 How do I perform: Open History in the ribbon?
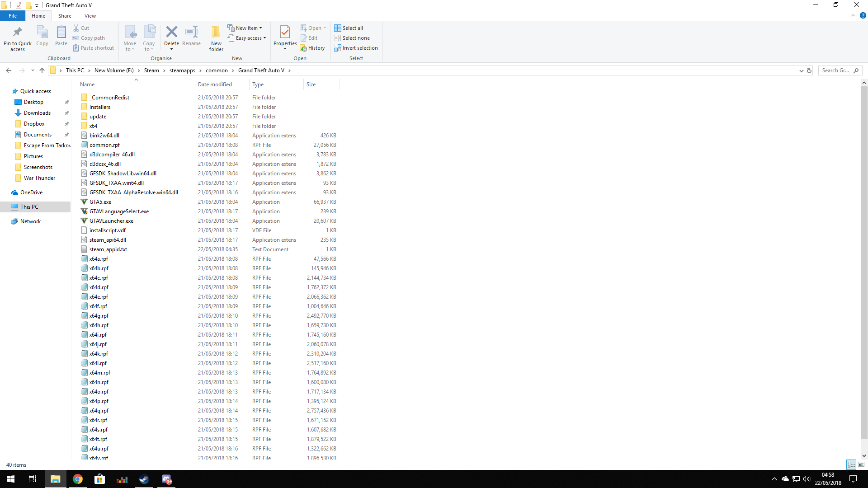click(312, 48)
